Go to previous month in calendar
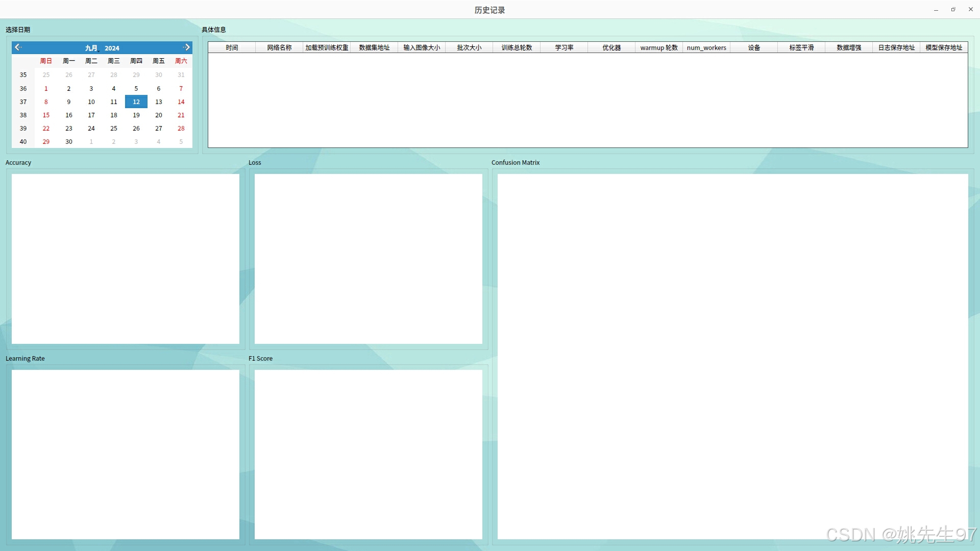The width and height of the screenshot is (980, 551). [18, 47]
